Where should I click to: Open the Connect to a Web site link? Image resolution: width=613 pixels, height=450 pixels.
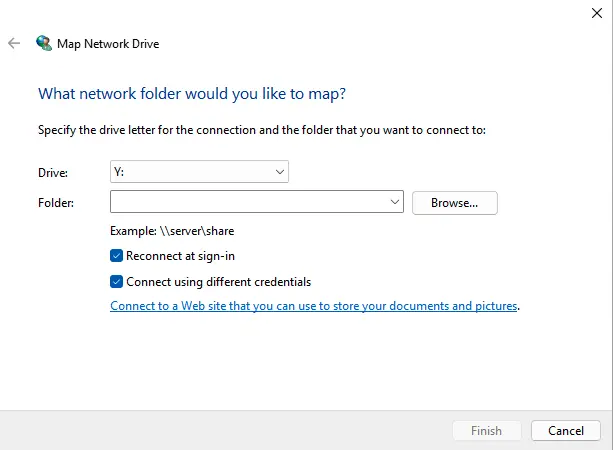[313, 306]
